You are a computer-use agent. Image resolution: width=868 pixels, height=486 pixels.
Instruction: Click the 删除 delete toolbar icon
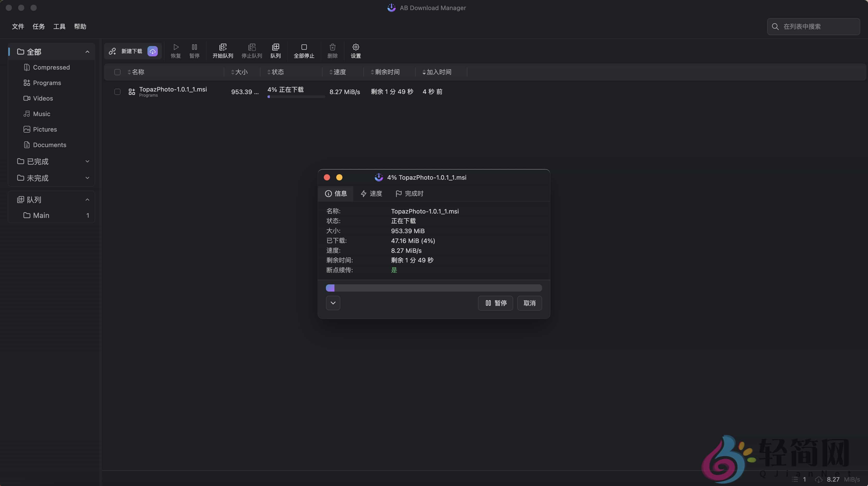pyautogui.click(x=332, y=50)
